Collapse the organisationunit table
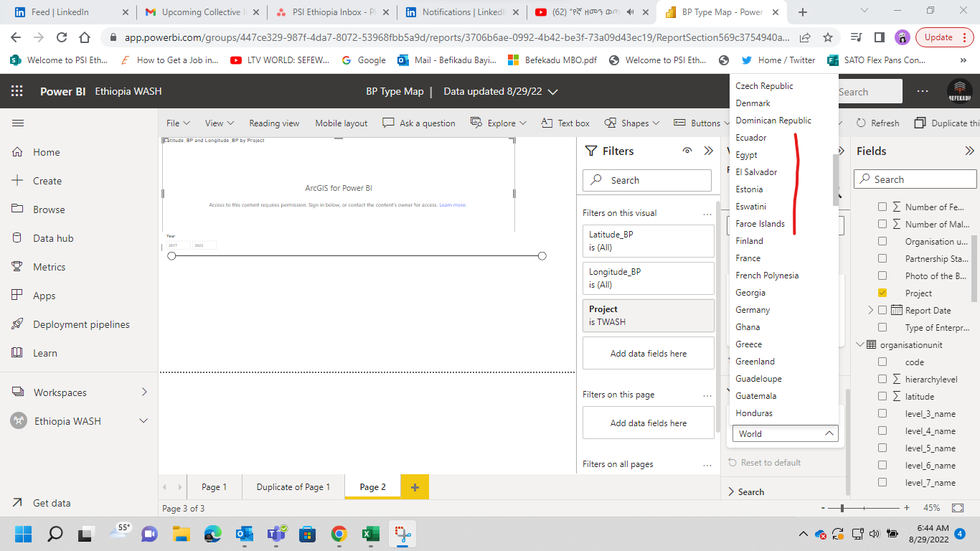 pyautogui.click(x=861, y=344)
